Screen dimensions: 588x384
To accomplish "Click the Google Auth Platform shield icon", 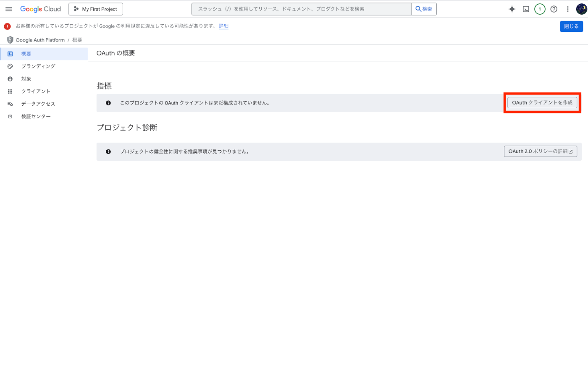I will pos(10,40).
